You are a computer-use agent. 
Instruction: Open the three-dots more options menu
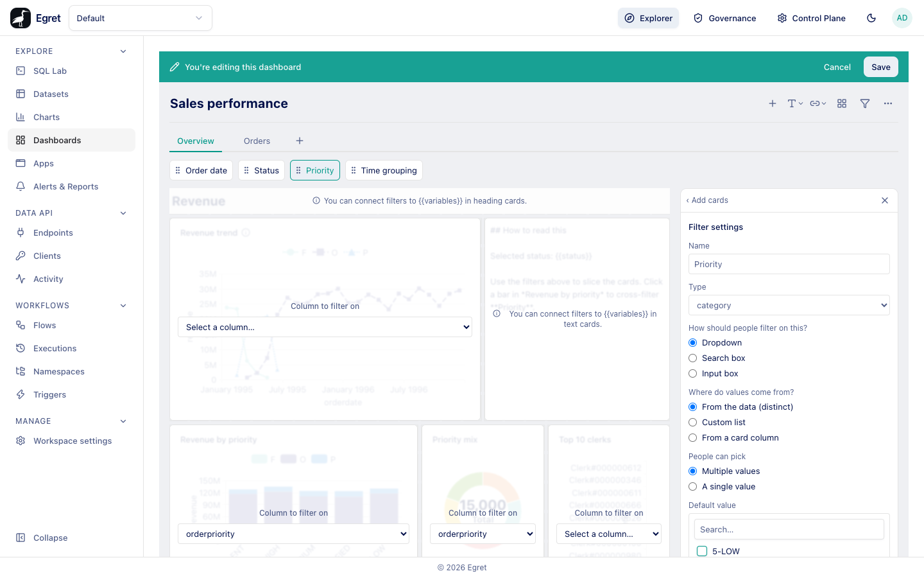point(888,103)
